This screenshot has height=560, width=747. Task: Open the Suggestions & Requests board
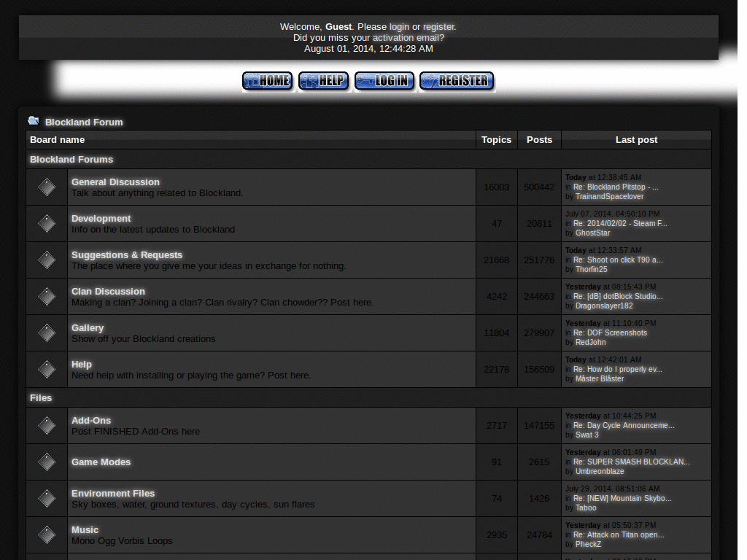point(127,254)
